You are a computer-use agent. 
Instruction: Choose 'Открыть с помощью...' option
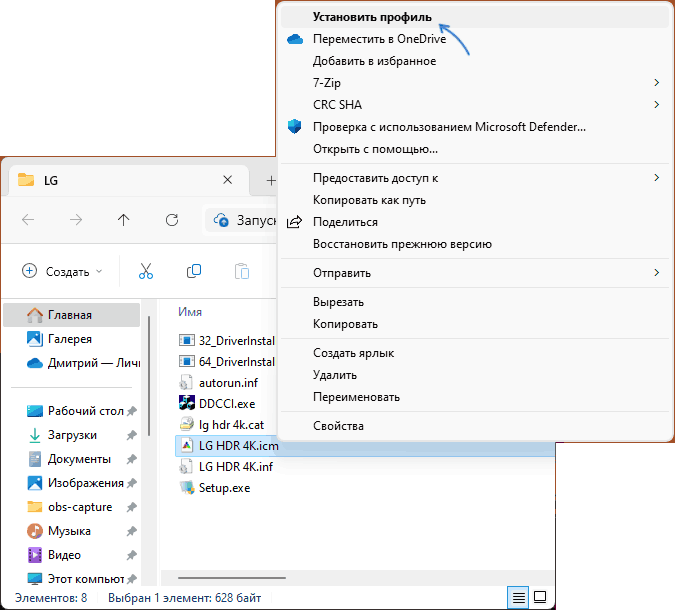tap(475, 149)
